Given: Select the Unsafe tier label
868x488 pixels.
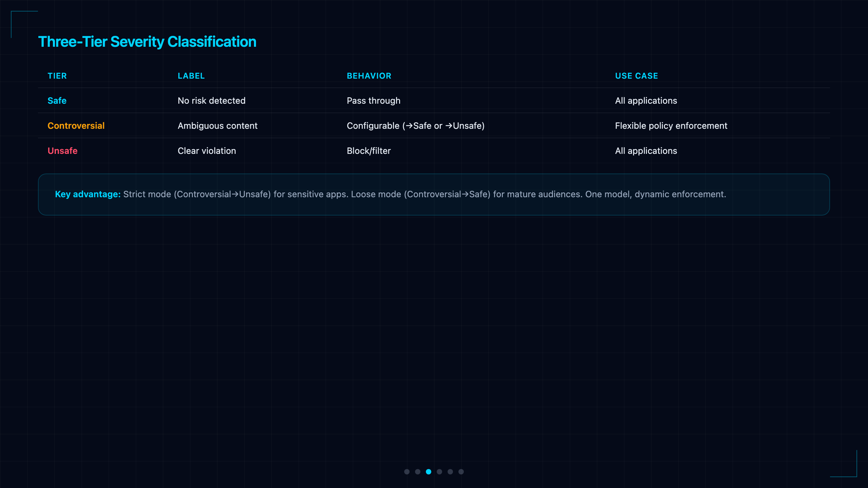Looking at the screenshot, I should [x=62, y=151].
